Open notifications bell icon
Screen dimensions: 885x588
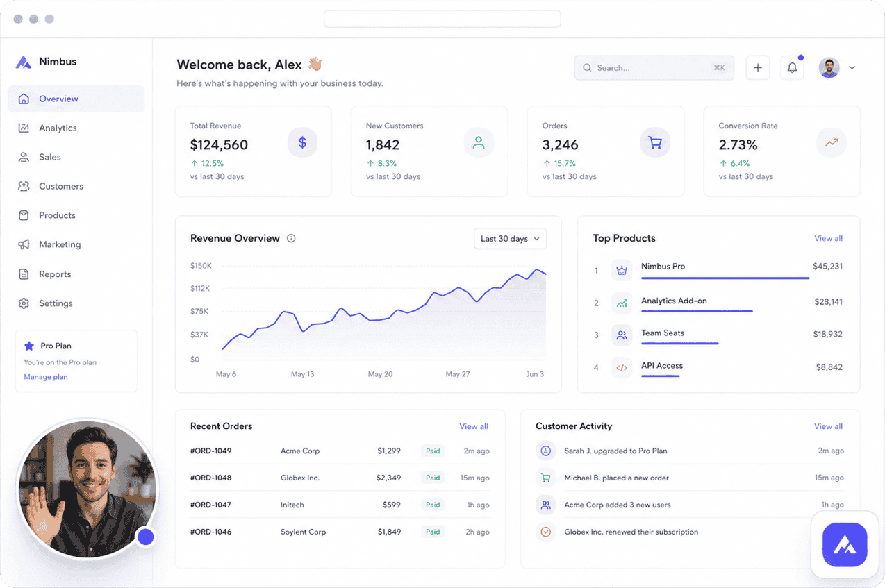tap(792, 67)
